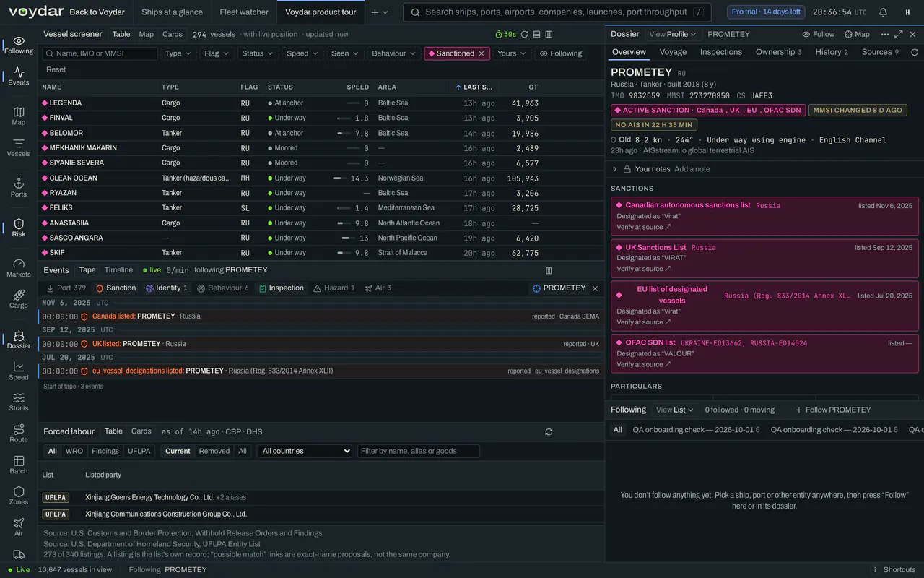The height and width of the screenshot is (578, 924).
Task: Open the Map sidebar icon
Action: pos(19,116)
